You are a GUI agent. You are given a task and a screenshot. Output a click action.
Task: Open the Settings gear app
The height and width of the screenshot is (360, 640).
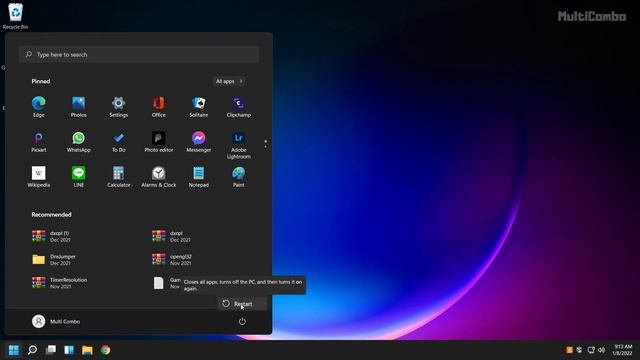coord(119,107)
